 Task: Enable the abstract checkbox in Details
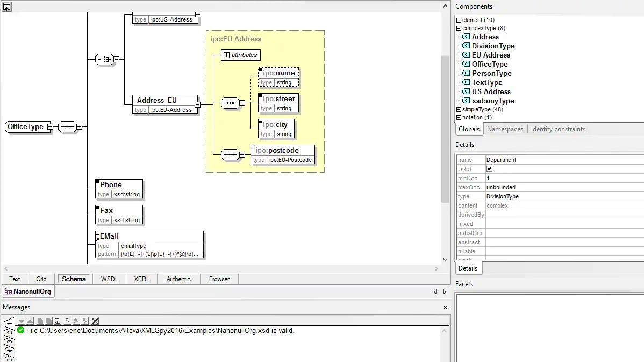[x=489, y=242]
